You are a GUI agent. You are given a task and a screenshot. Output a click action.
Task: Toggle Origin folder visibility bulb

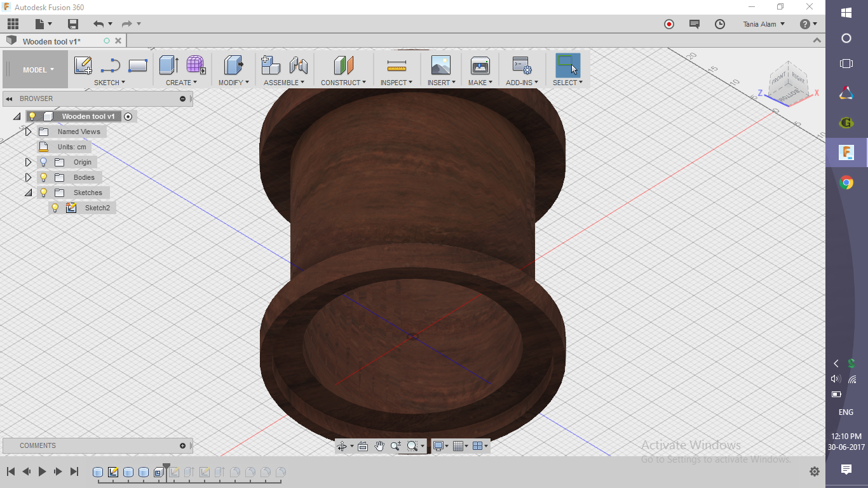pos(44,162)
